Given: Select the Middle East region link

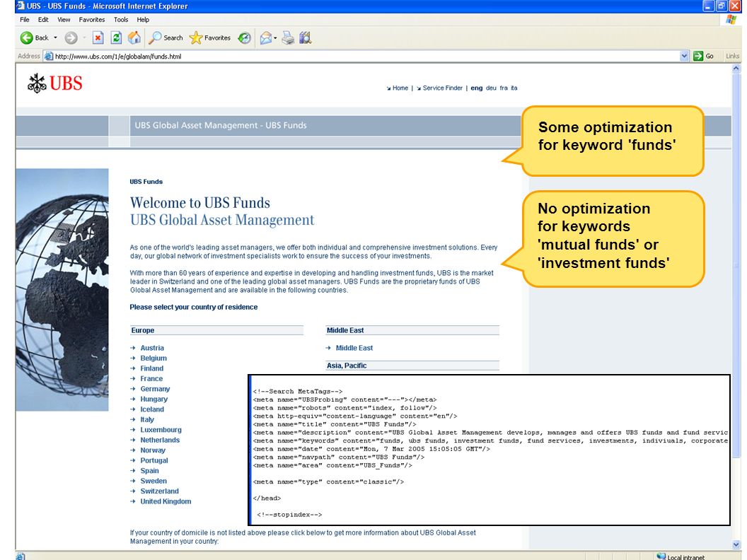Looking at the screenshot, I should coord(354,348).
